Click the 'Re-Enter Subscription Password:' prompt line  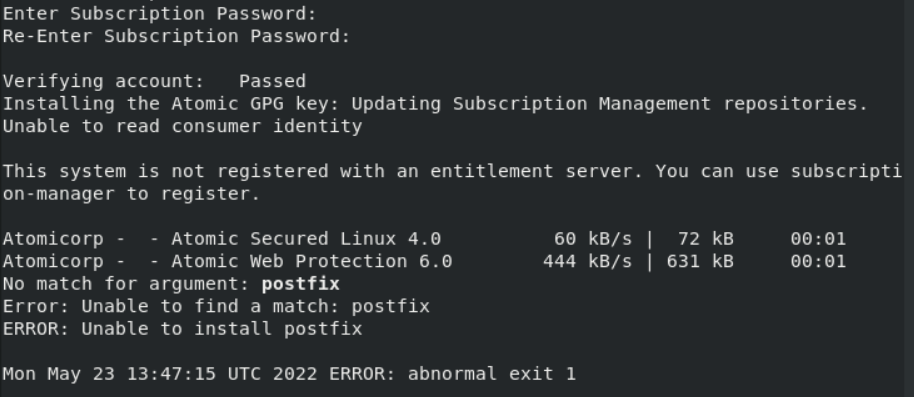point(176,36)
